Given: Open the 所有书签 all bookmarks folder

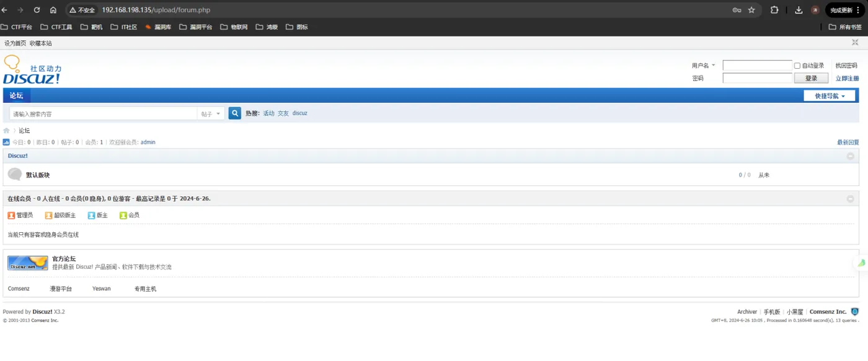Looking at the screenshot, I should pos(845,27).
